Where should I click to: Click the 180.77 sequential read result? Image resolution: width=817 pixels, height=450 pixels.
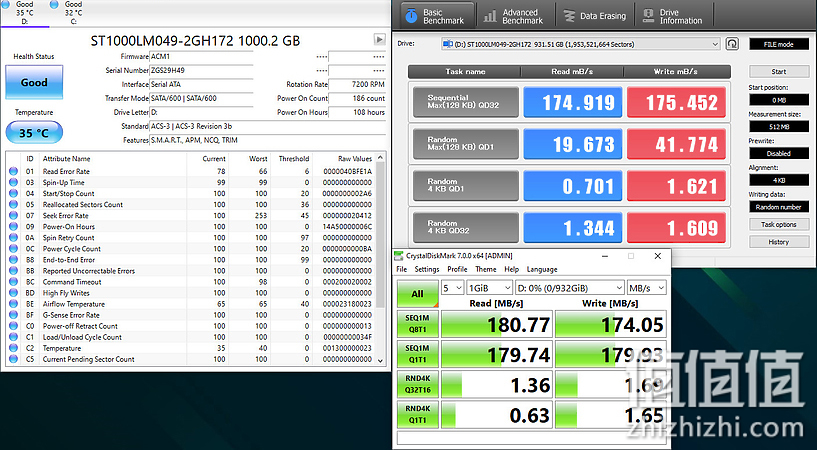(x=497, y=324)
